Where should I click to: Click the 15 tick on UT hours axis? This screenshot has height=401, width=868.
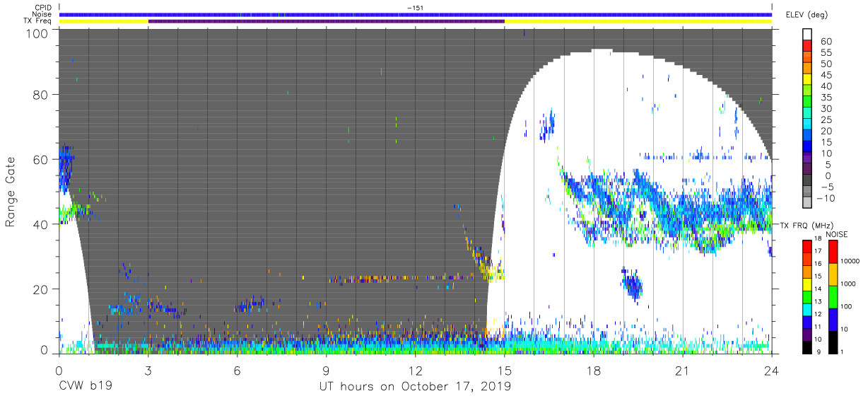pyautogui.click(x=505, y=371)
